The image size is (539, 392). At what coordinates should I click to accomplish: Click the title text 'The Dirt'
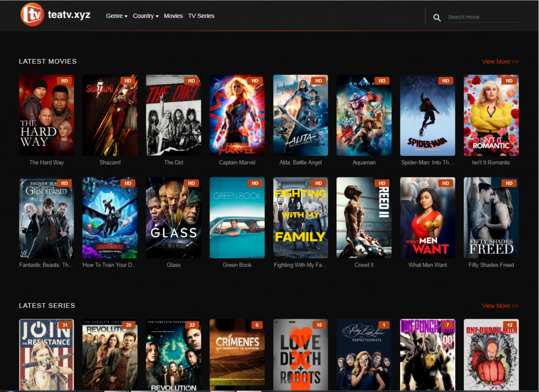pos(174,163)
